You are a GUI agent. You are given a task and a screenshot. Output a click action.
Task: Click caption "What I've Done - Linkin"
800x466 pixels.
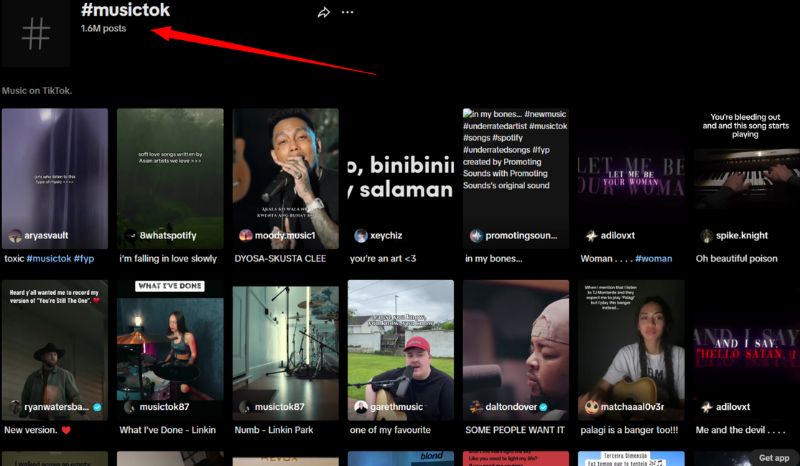(x=167, y=430)
